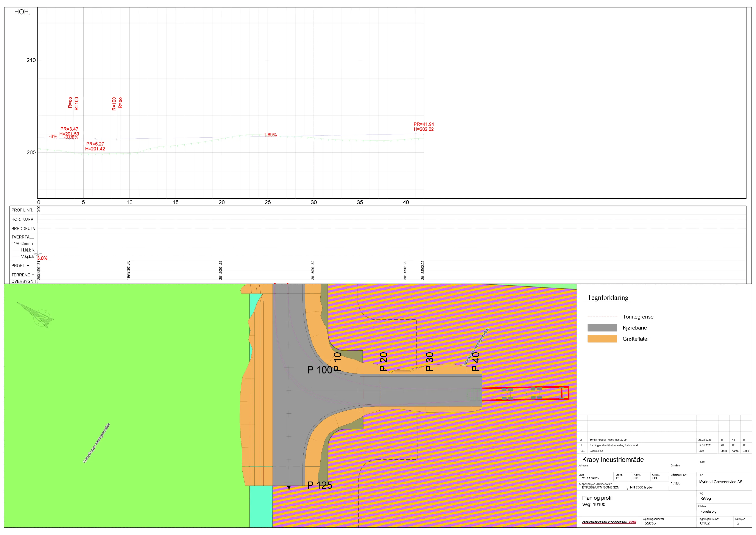Click the "RiVeg" discipline value
The height and width of the screenshot is (535, 756).
point(705,499)
